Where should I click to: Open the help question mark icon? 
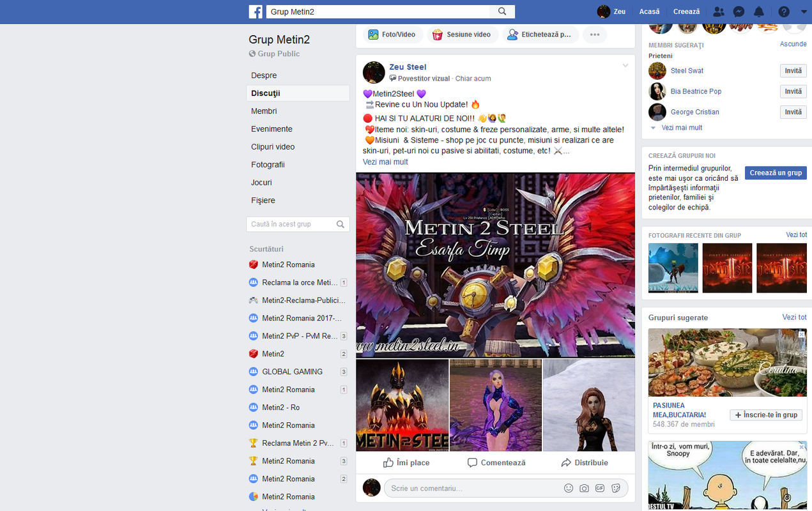(784, 11)
